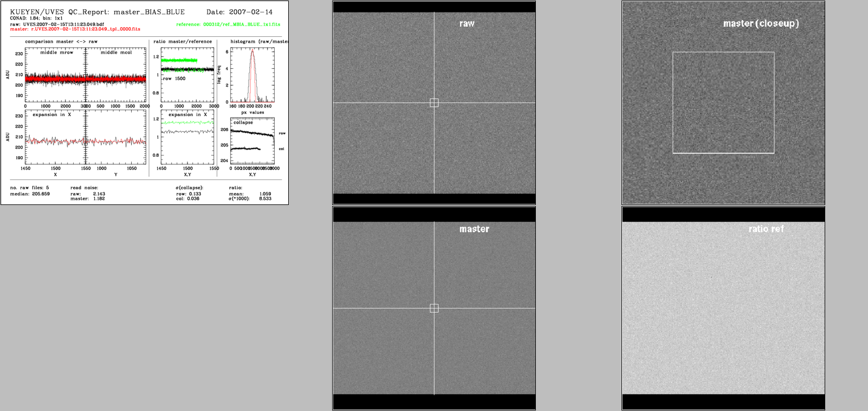Click the collapse row/col plot
The height and width of the screenshot is (411, 868).
click(252, 141)
